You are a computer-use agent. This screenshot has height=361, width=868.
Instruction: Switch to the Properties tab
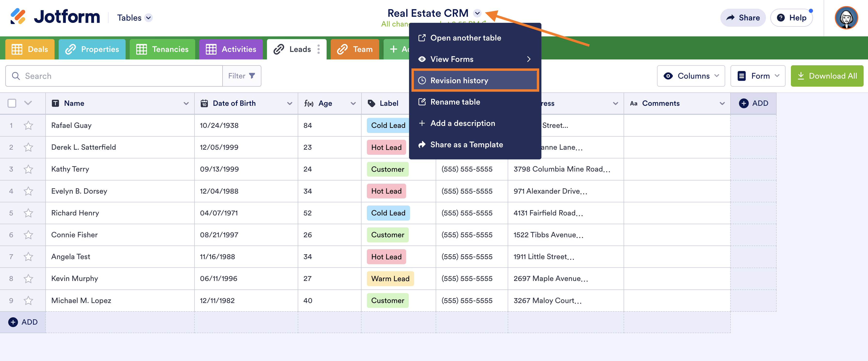pos(92,49)
